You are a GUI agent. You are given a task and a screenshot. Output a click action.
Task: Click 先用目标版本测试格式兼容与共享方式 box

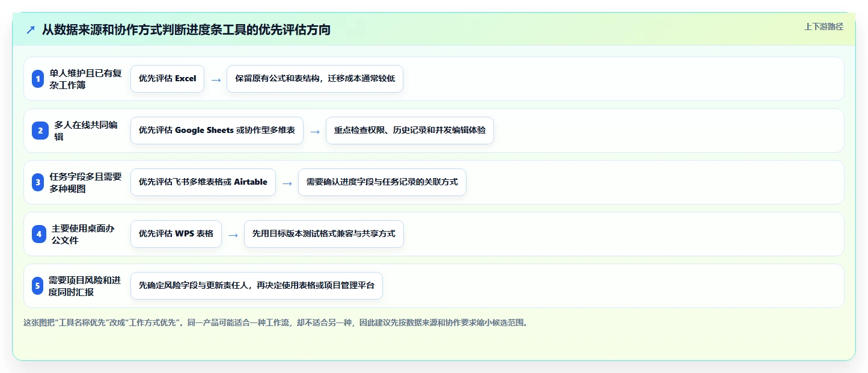(x=324, y=234)
